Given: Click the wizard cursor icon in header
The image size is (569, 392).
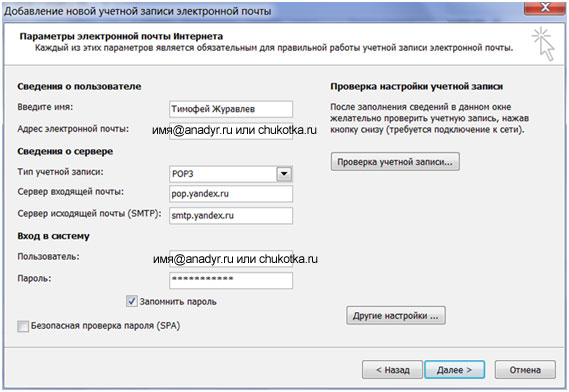Looking at the screenshot, I should [x=543, y=44].
